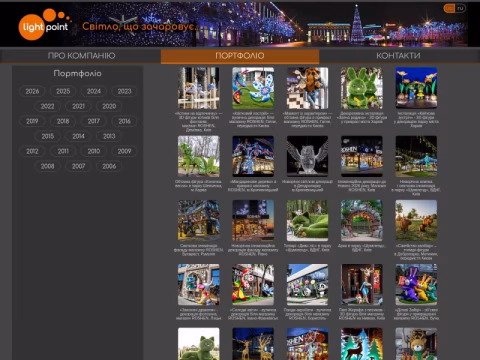
Task: Open the night illuminated flowers thumbnail
Action: point(416,88)
